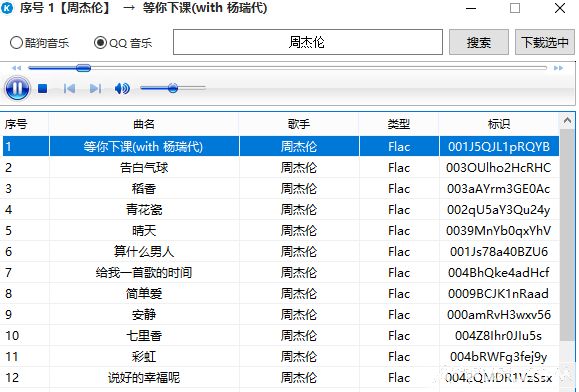Viewport: 579px width, 392px height.
Task: Click the 周杰伦 artist cell in row 3
Action: [x=299, y=189]
